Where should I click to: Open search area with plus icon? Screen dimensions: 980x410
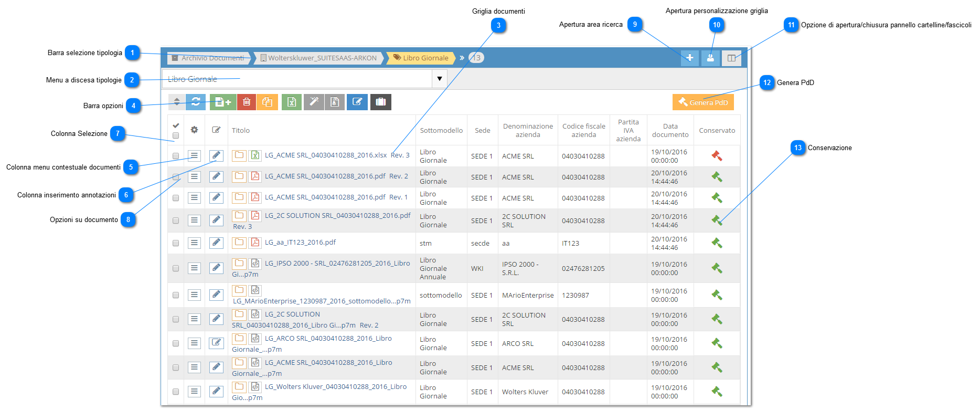pyautogui.click(x=689, y=58)
